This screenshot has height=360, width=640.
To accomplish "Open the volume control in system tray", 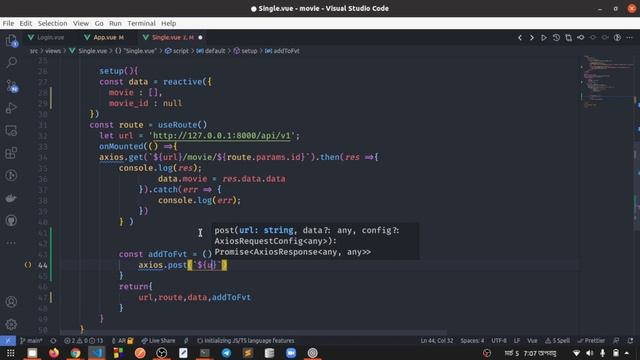I will click(589, 353).
